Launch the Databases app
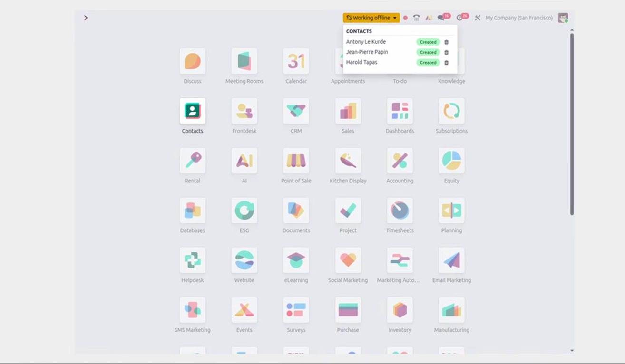Viewport: 625px width, 364px height. [193, 211]
